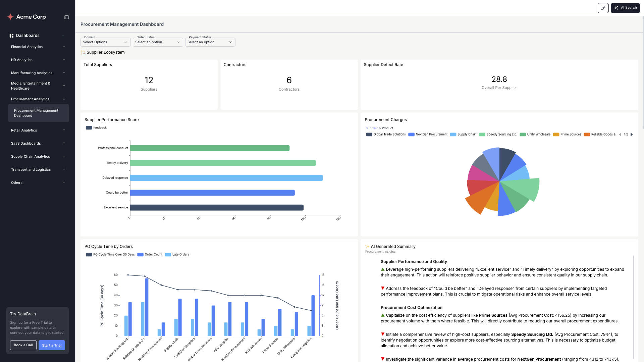Image resolution: width=644 pixels, height=362 pixels.
Task: Toggle Prime Sources legend entry
Action: [567, 135]
